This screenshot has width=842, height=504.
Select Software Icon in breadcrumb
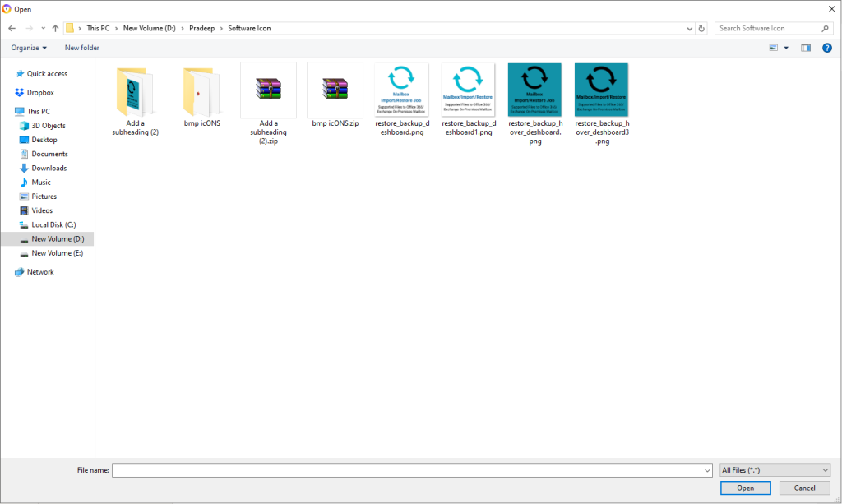click(x=249, y=29)
